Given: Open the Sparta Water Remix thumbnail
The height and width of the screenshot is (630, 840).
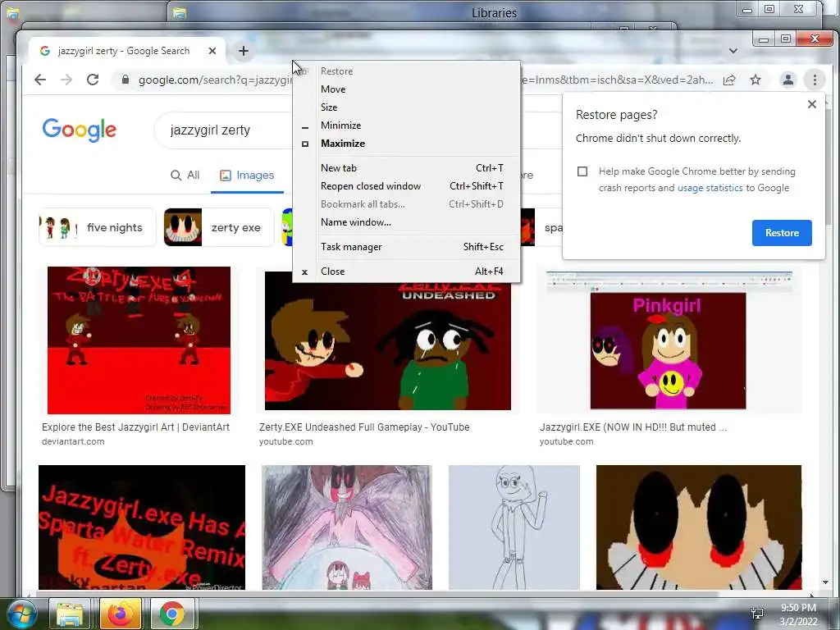Looking at the screenshot, I should pyautogui.click(x=142, y=527).
